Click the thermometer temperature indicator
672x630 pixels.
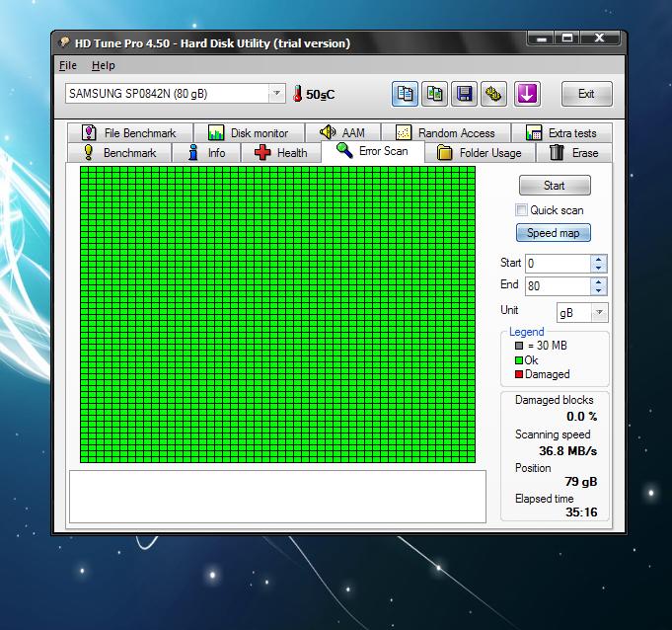click(x=297, y=94)
